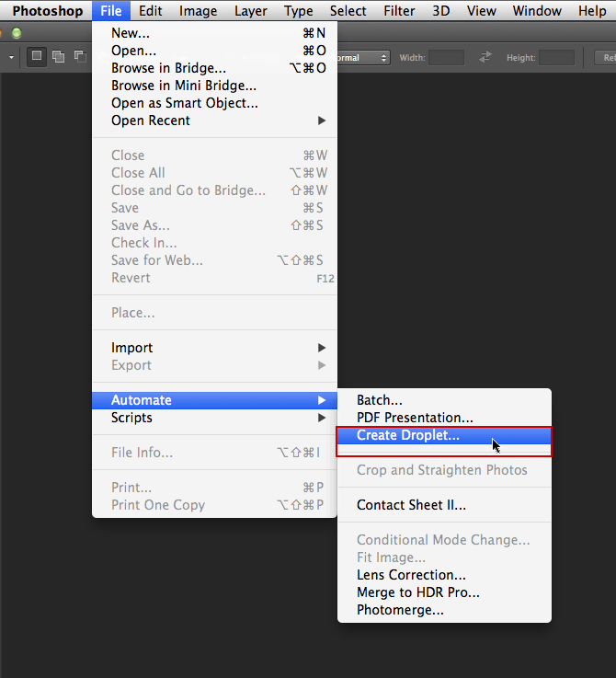Click the New selection mode icon
Screen dimensions: 616x678
click(x=37, y=57)
